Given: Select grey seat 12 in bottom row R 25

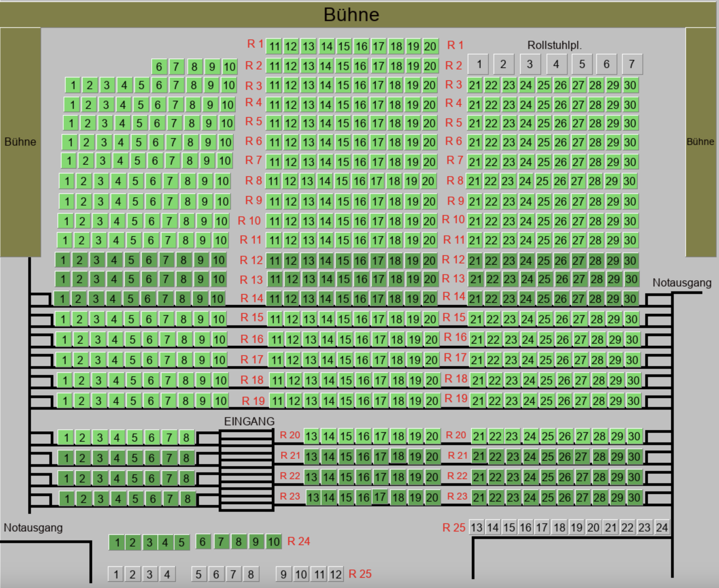Looking at the screenshot, I should 335,574.
